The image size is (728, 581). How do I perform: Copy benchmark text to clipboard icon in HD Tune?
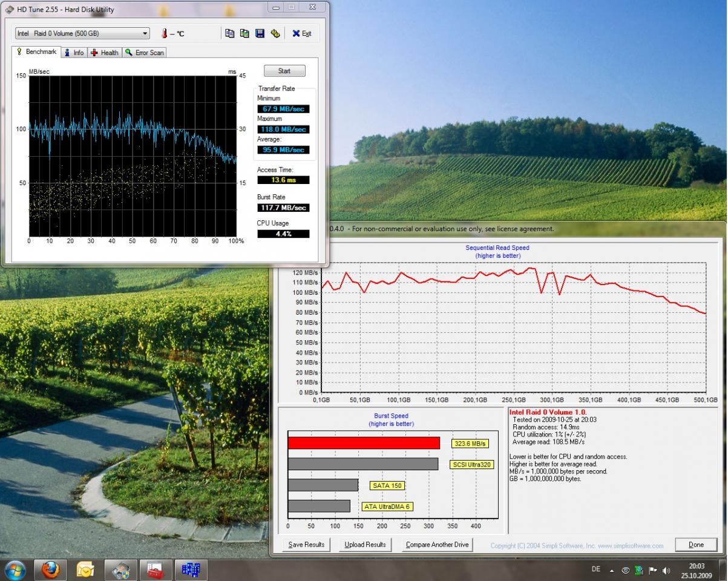[229, 33]
